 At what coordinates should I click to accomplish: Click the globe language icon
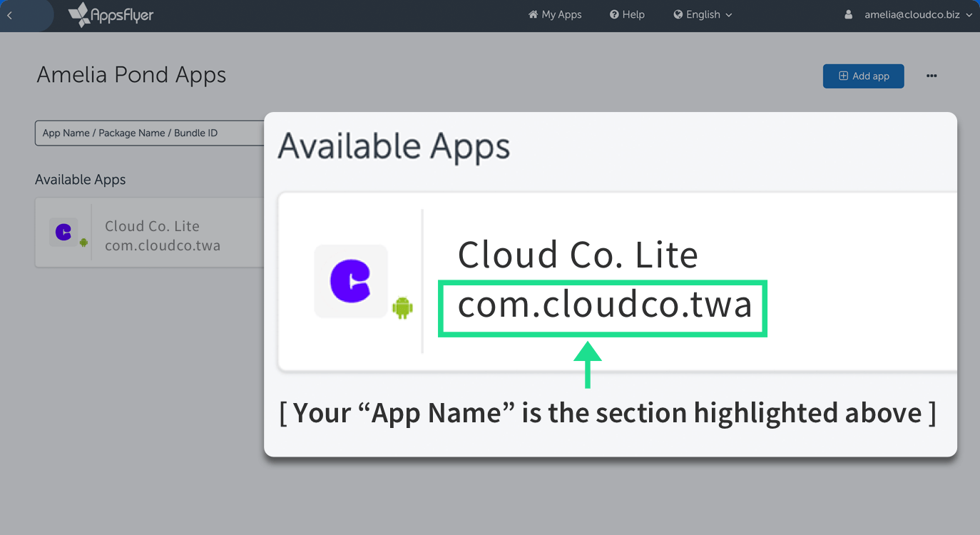point(678,14)
